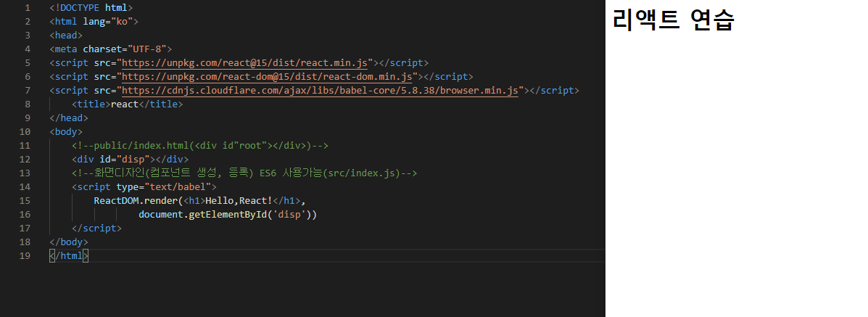The height and width of the screenshot is (317, 868).
Task: Click the 'Hello,React!' heading text in code
Action: pos(239,201)
